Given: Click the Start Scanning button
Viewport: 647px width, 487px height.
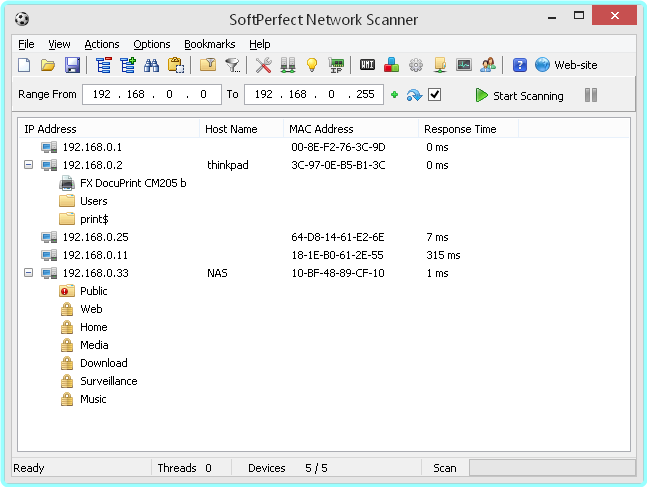Looking at the screenshot, I should 519,96.
